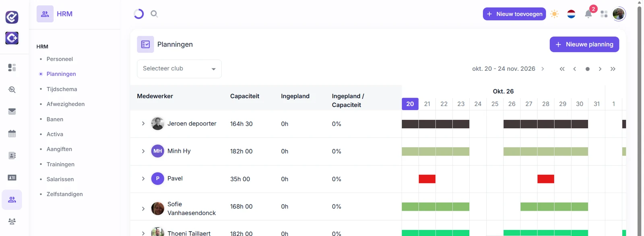Open the Selecteer club dropdown
This screenshot has height=236, width=644.
(x=179, y=69)
